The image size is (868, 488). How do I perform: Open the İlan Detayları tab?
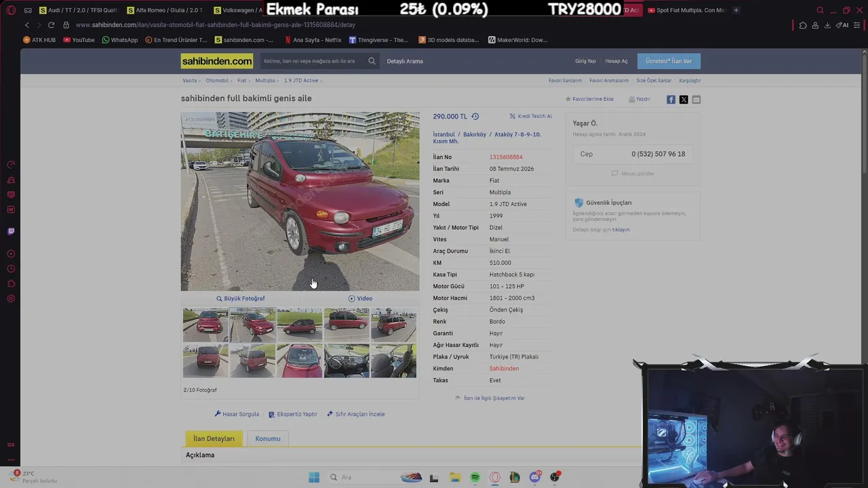[214, 439]
